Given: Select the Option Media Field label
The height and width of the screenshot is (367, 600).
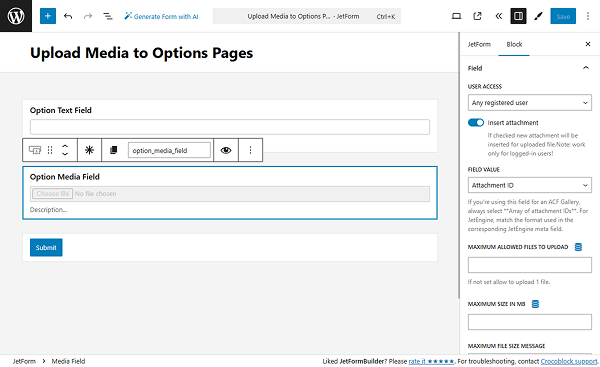Looking at the screenshot, I should pos(65,177).
